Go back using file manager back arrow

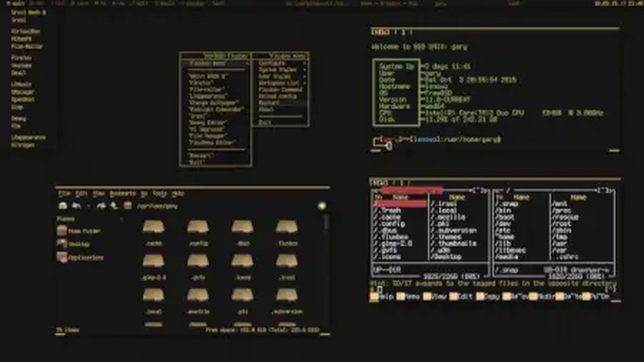click(x=76, y=206)
